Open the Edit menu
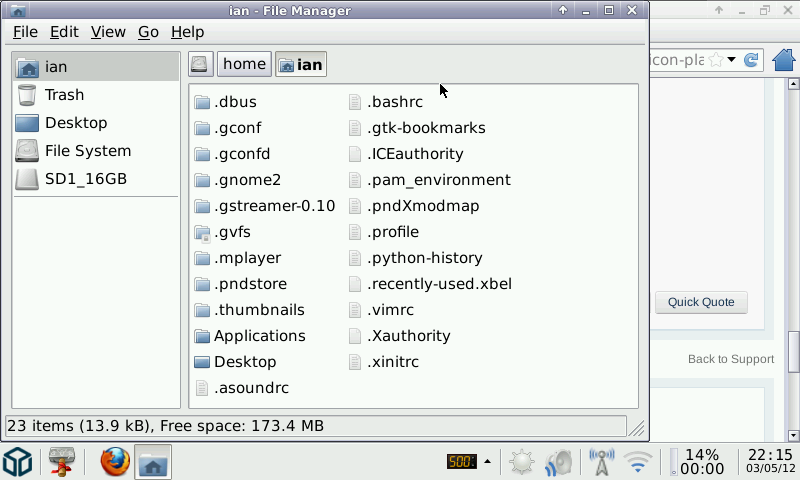This screenshot has height=480, width=800. pyautogui.click(x=64, y=32)
